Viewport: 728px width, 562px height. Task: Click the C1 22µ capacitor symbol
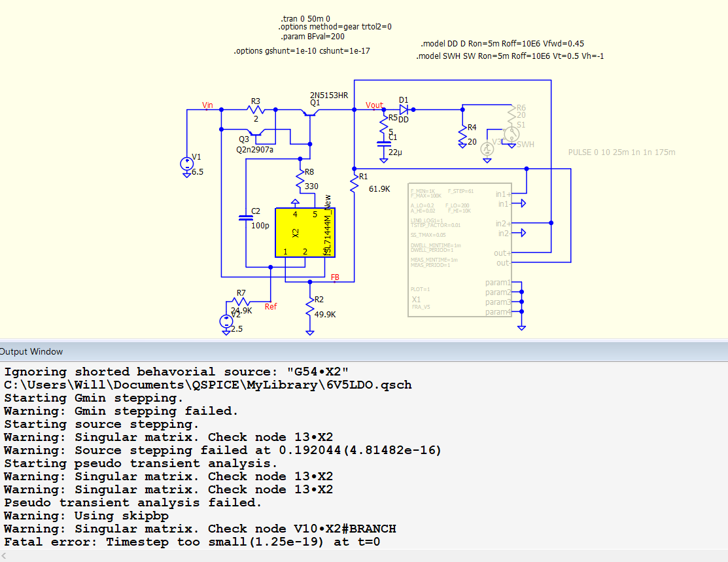pos(384,145)
